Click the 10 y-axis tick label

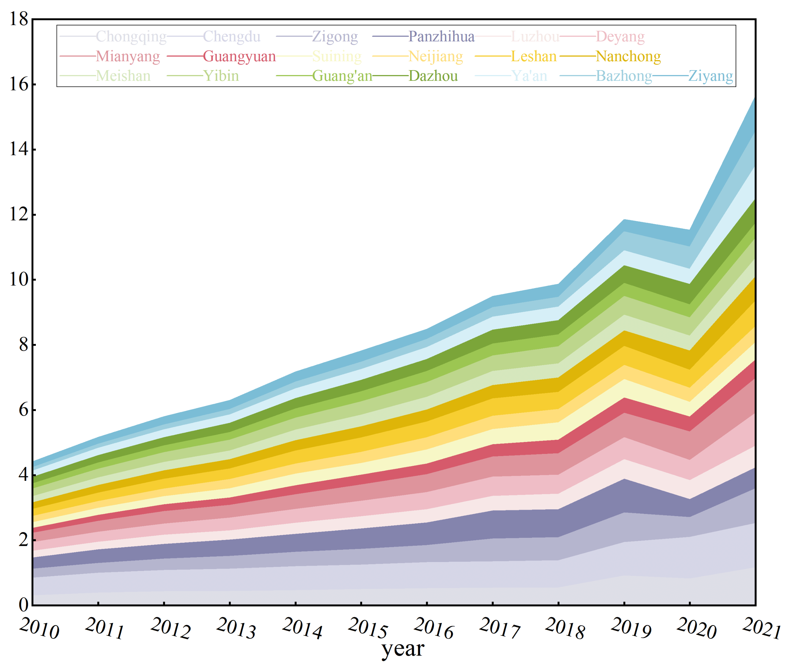tap(19, 280)
